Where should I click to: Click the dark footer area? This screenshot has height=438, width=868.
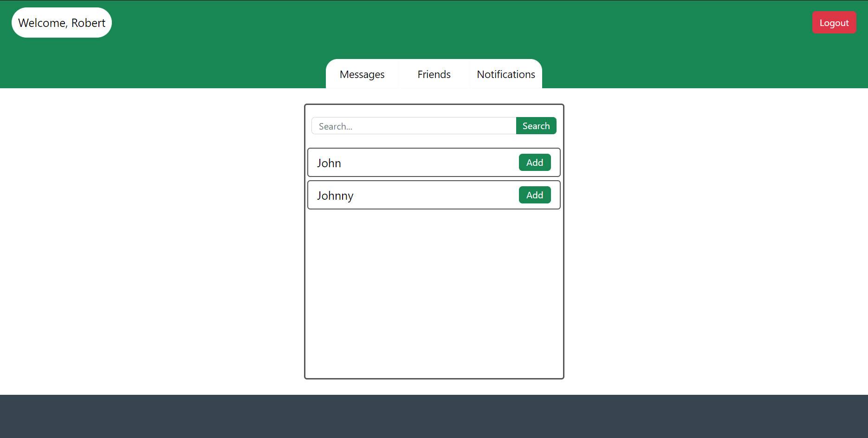point(434,416)
